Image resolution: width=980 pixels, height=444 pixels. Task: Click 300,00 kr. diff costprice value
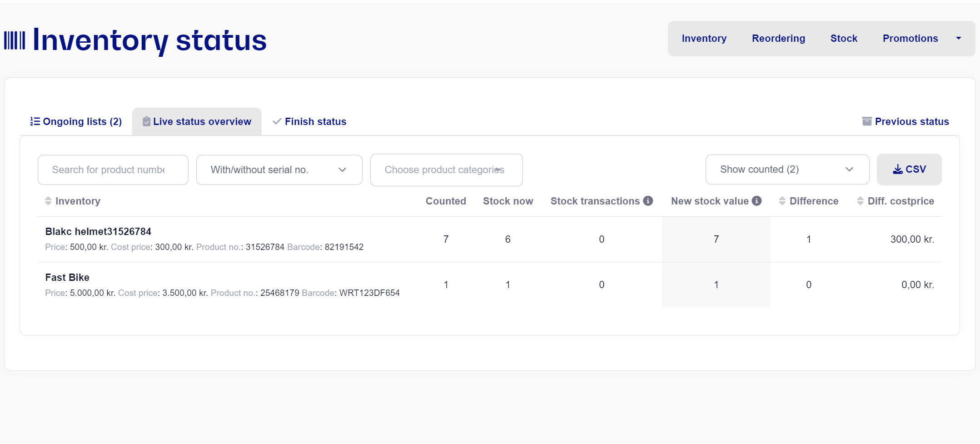(912, 239)
